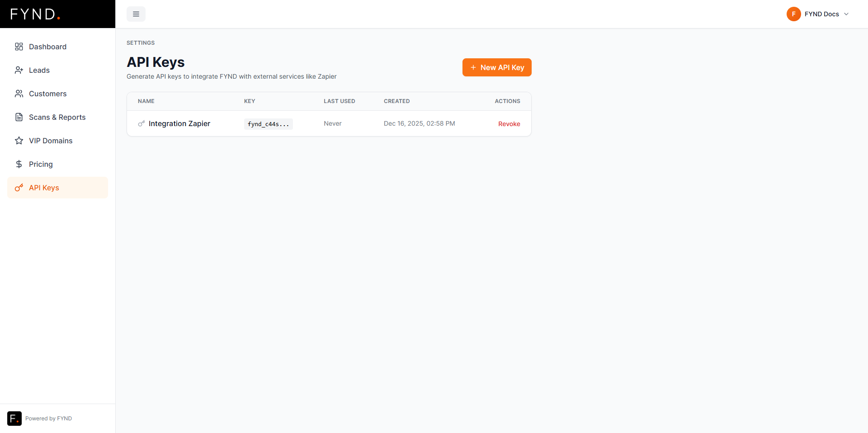The height and width of the screenshot is (433, 868).
Task: Expand the FYND Docs account dropdown
Action: (x=846, y=14)
